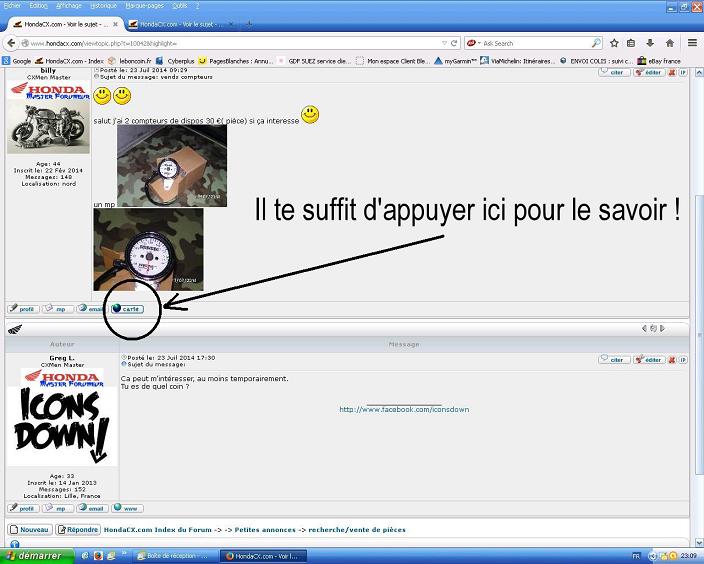Image resolution: width=704 pixels, height=564 pixels.
Task: Go to Petites annonces breadcrumb
Action: (265, 530)
